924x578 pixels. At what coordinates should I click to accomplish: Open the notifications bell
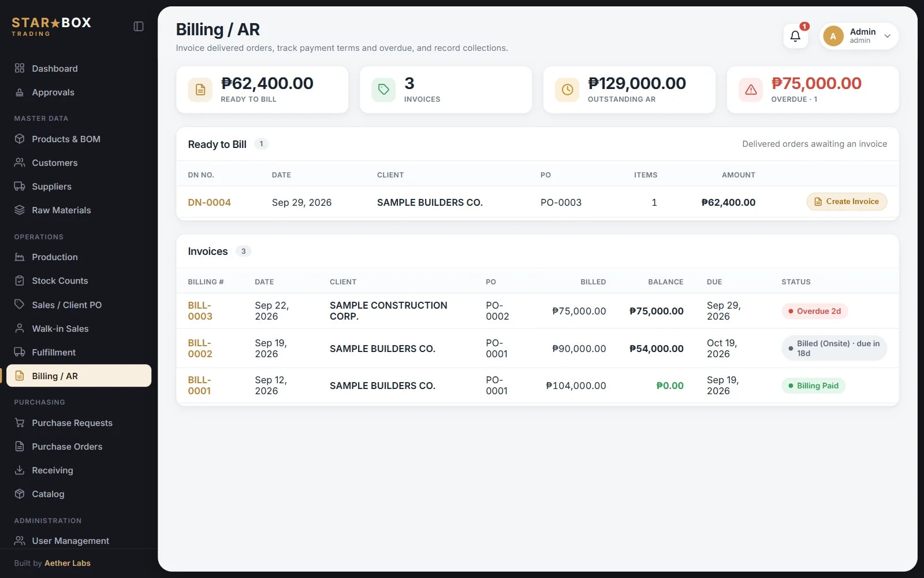pyautogui.click(x=795, y=36)
